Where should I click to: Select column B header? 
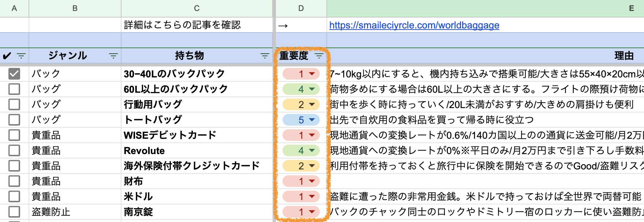tap(75, 8)
